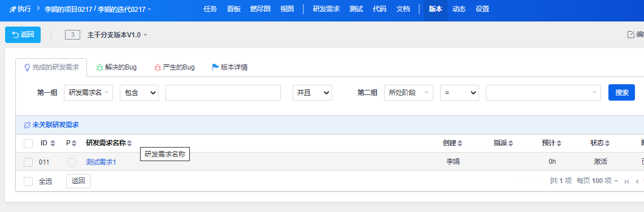Open the 文档 navigation item
Viewport: 644px width, 212px height.
coord(403,9)
